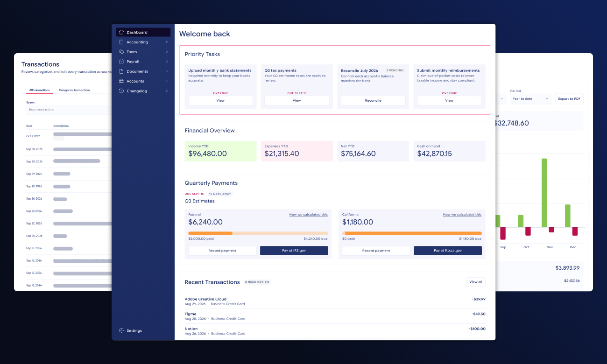Viewport: 607px width, 364px height.
Task: Expand the Accounts menu chevron
Action: (x=167, y=81)
